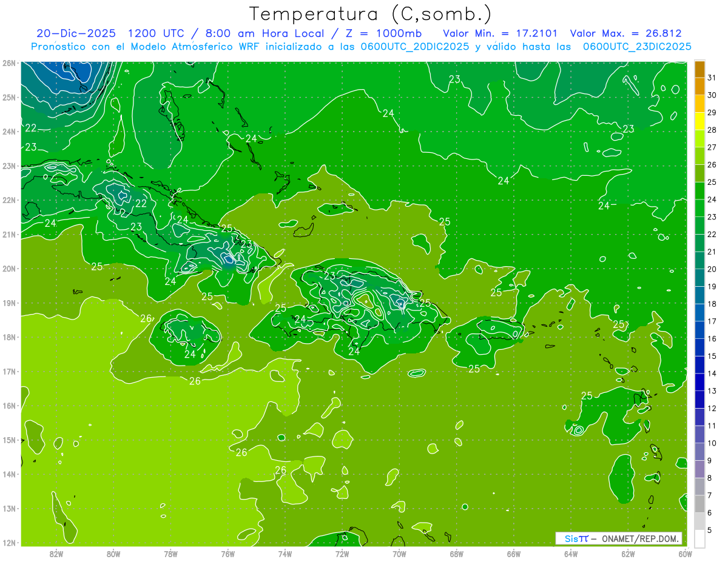Click the colorbar label "14"

[x=712, y=373]
